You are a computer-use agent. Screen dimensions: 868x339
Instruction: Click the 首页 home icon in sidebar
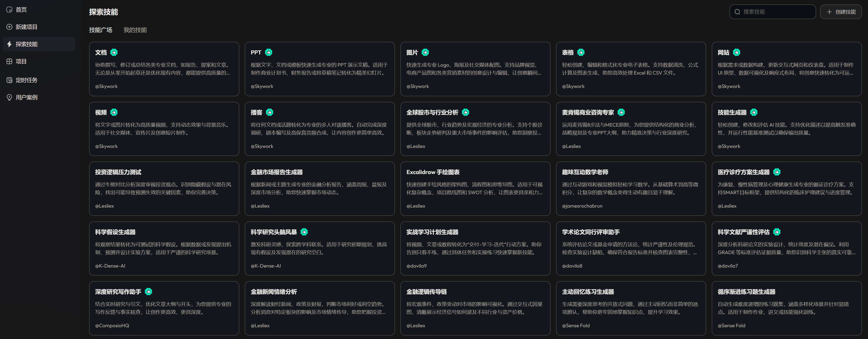9,10
